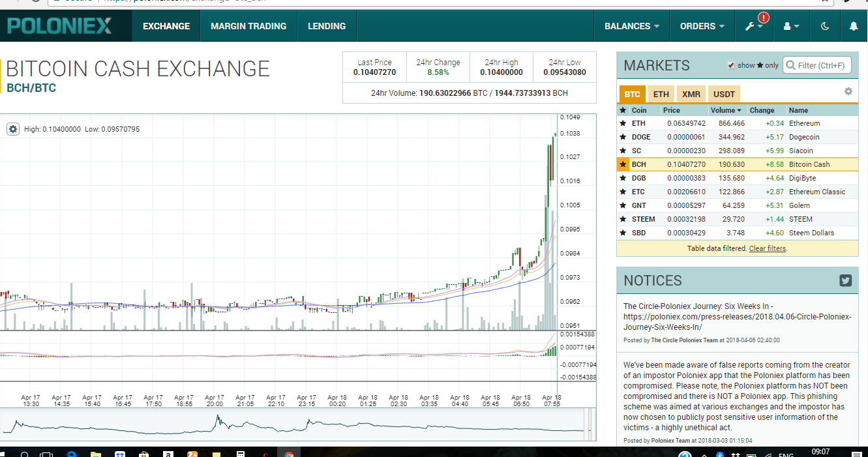Expand the Orders dropdown
868x457 pixels.
702,27
